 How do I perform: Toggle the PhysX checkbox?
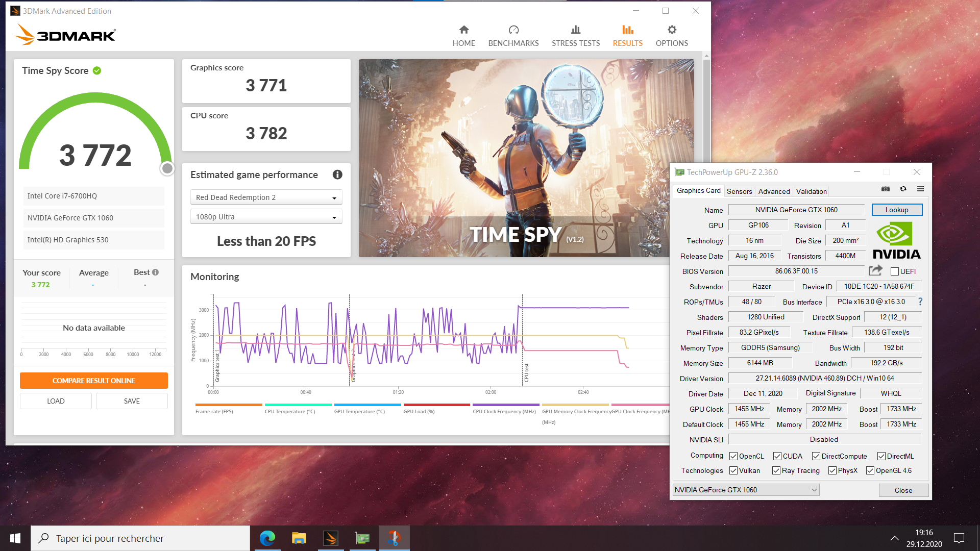point(832,470)
